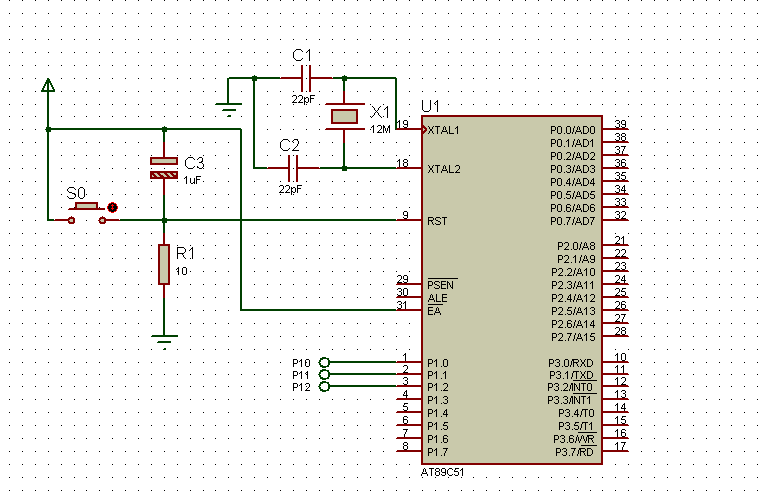Click the 'U1' reference label
769x497 pixels.
point(430,106)
